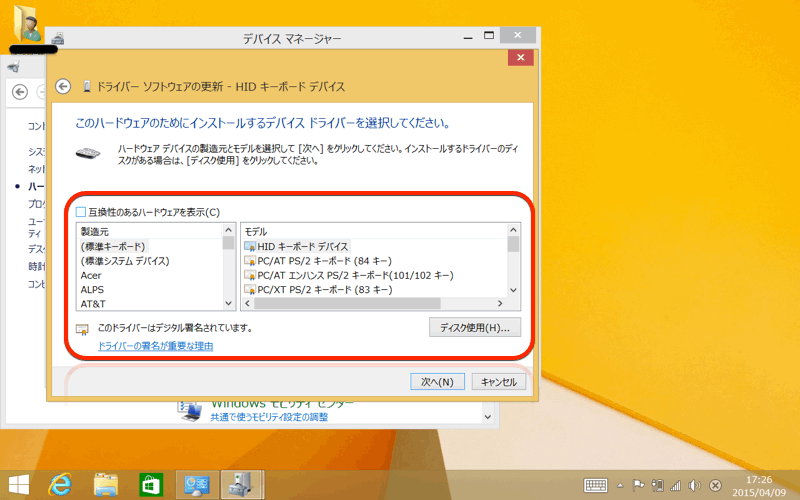Click 次へ(N) button
Image resolution: width=800 pixels, height=500 pixels.
[437, 381]
